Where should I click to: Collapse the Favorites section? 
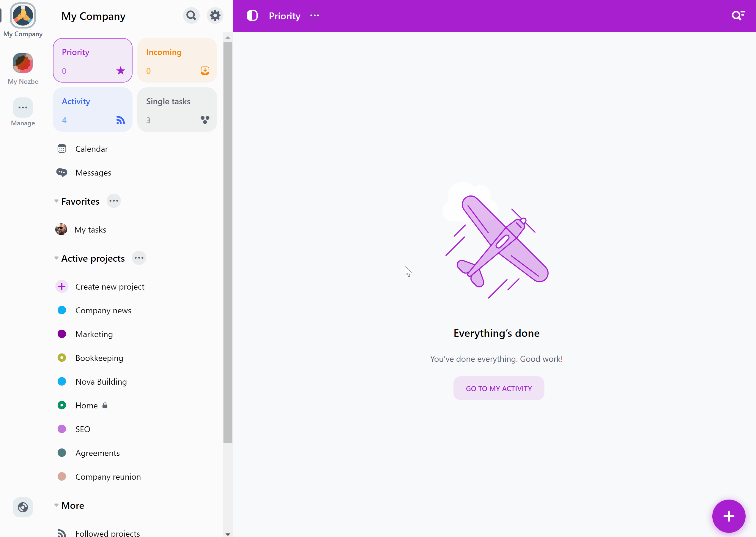55,201
